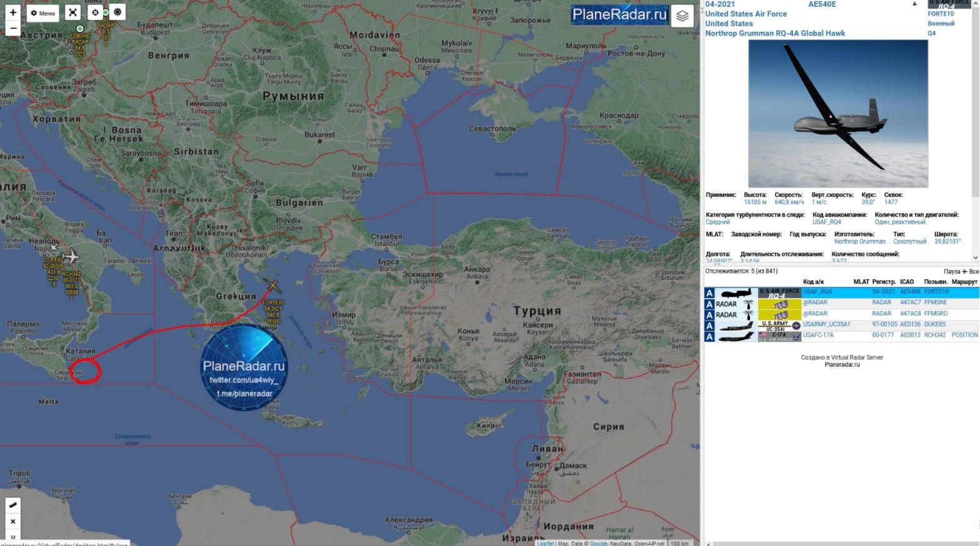
Task: Click the radar tower icon in FFMSNE row
Action: tap(747, 304)
